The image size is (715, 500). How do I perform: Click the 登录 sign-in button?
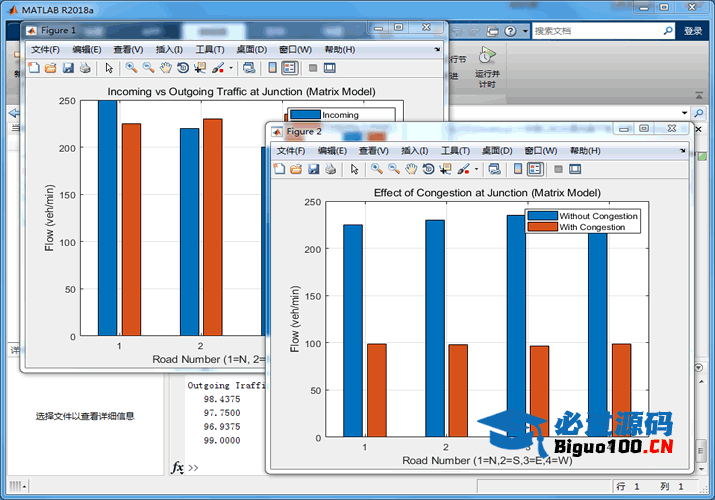[693, 31]
